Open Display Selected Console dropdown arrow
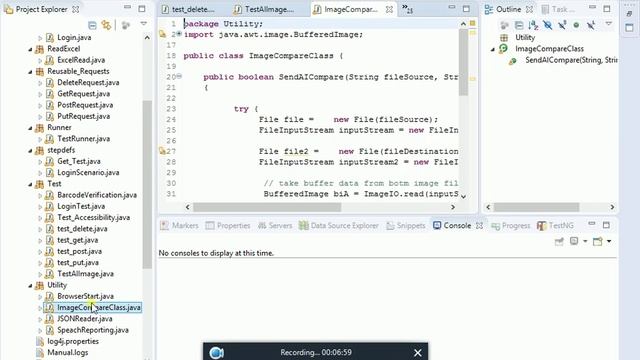This screenshot has height=360, width=640. (584, 241)
